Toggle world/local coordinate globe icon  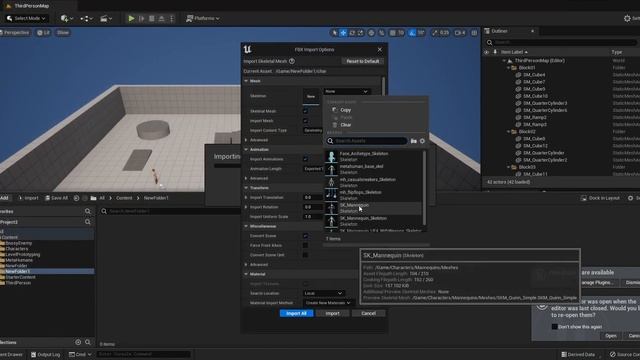click(x=371, y=33)
